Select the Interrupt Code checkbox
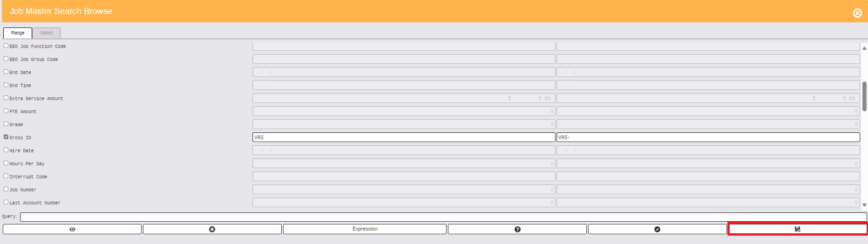This screenshot has width=868, height=244. [x=6, y=176]
